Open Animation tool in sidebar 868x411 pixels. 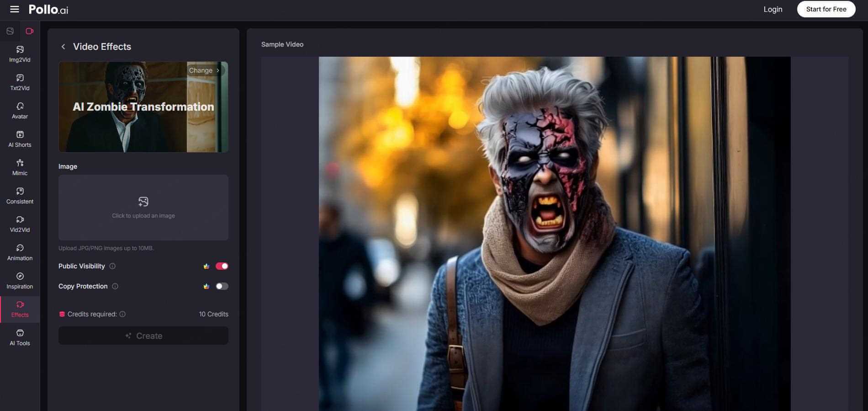coord(20,252)
